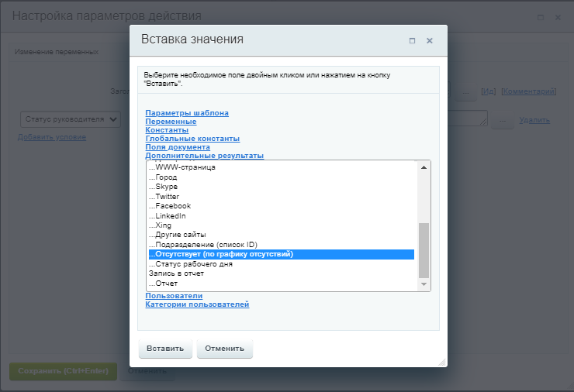Click Сохранить (Ctrl+Enter) button
The height and width of the screenshot is (392, 574).
(64, 371)
